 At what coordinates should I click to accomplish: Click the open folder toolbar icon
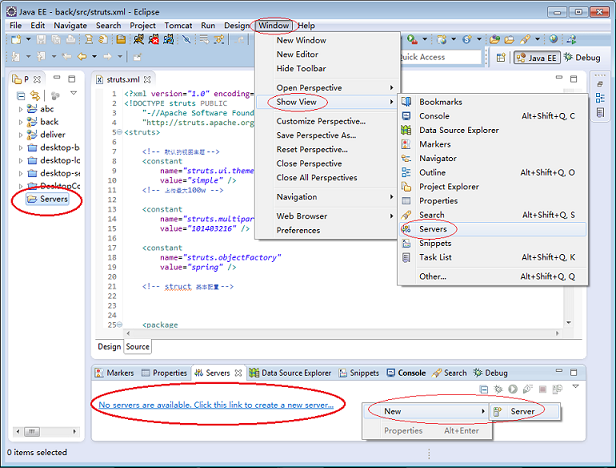click(x=509, y=39)
